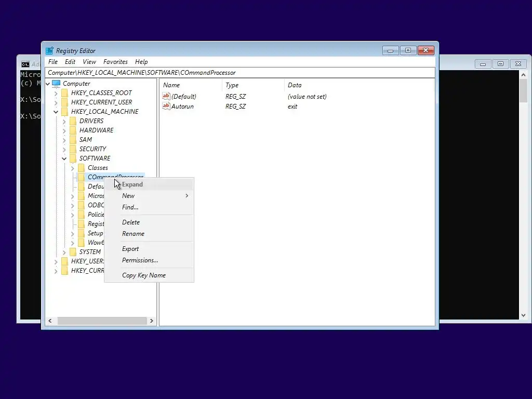
Task: Collapse the SOFTWARE key
Action: [64, 158]
